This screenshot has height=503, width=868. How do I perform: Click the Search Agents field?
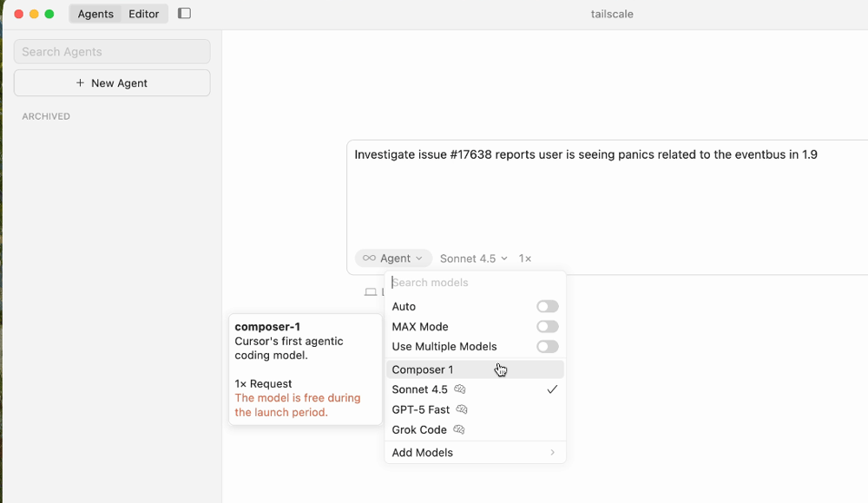point(112,52)
